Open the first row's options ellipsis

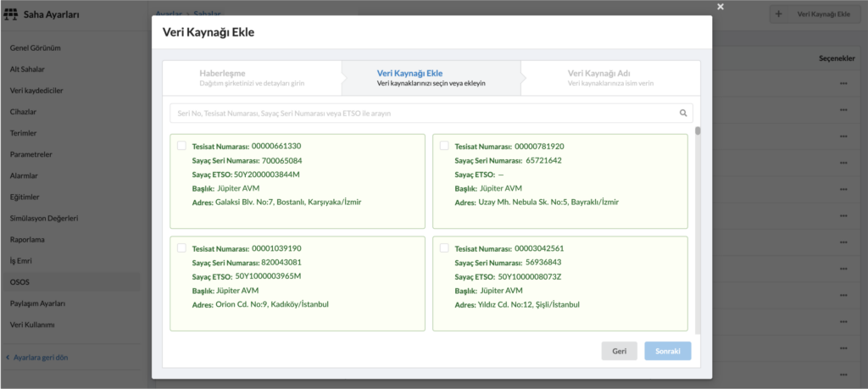click(x=843, y=84)
